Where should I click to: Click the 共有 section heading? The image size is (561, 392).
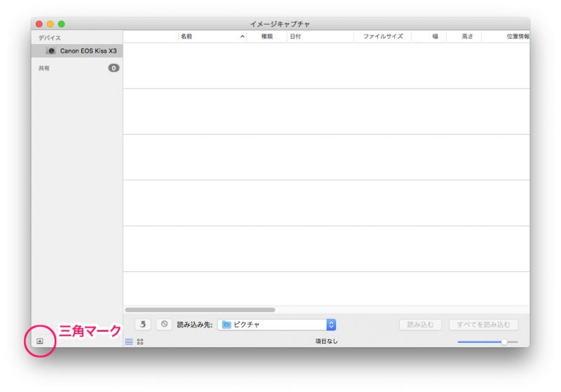coord(44,68)
